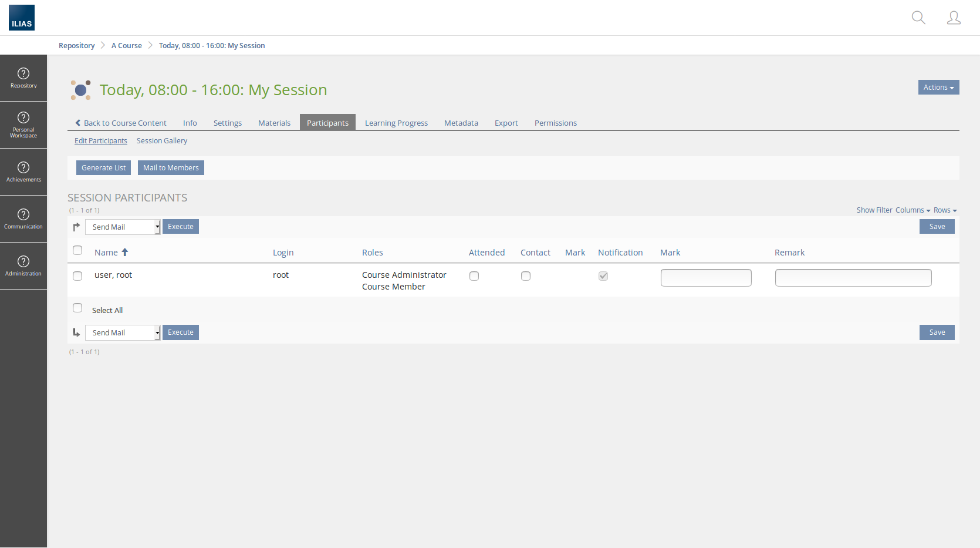Switch to the Learning Progress tab
The image size is (980, 548).
coord(396,123)
